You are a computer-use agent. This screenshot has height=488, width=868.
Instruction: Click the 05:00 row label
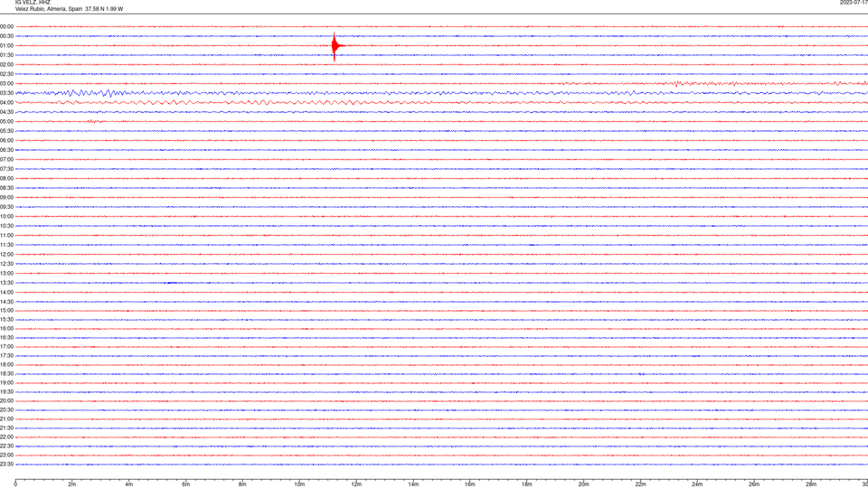click(6, 122)
